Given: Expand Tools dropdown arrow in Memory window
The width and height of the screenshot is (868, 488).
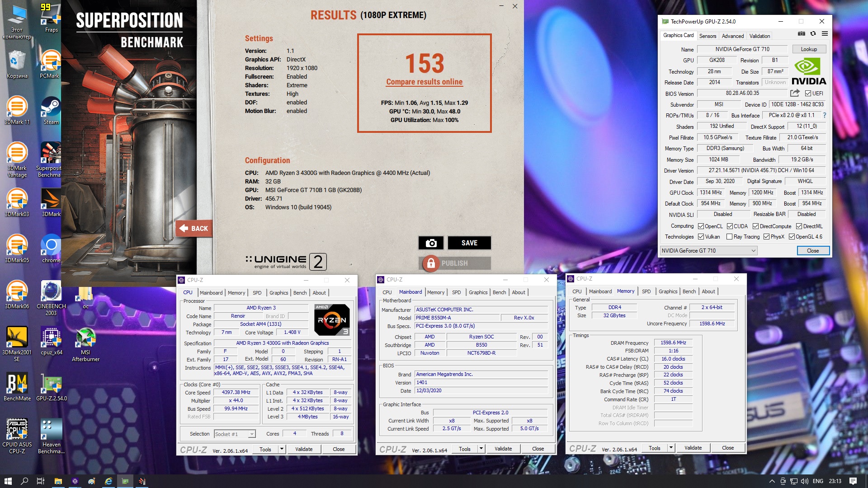Looking at the screenshot, I should point(671,448).
